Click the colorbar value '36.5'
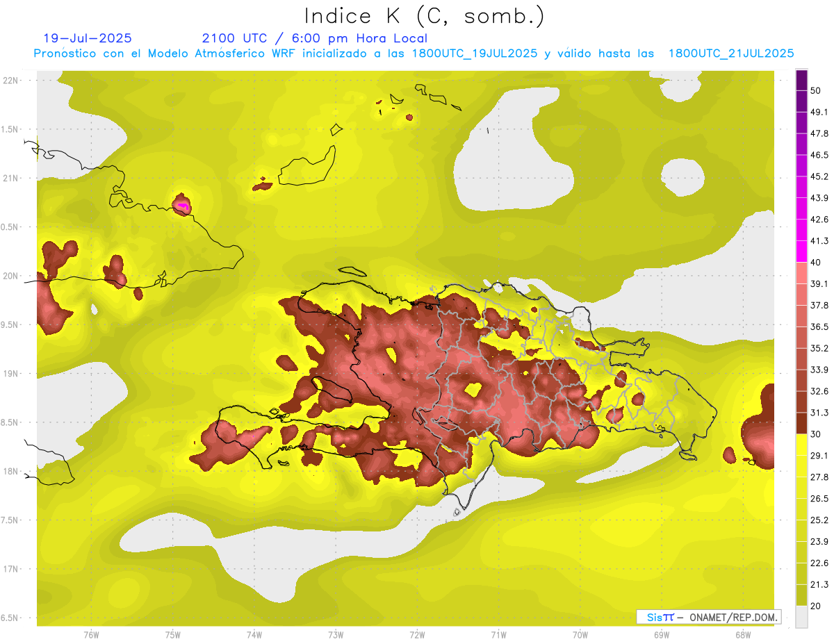This screenshot has height=644, width=834. click(x=819, y=327)
